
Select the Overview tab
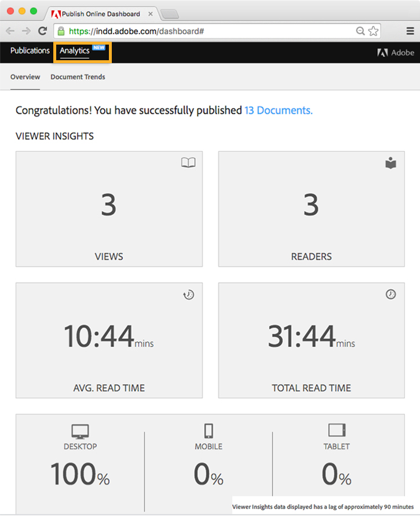pyautogui.click(x=25, y=77)
